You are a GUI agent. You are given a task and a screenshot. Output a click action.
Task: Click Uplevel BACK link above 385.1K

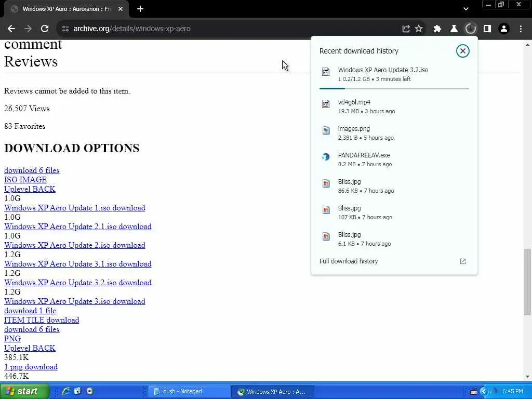tap(30, 348)
